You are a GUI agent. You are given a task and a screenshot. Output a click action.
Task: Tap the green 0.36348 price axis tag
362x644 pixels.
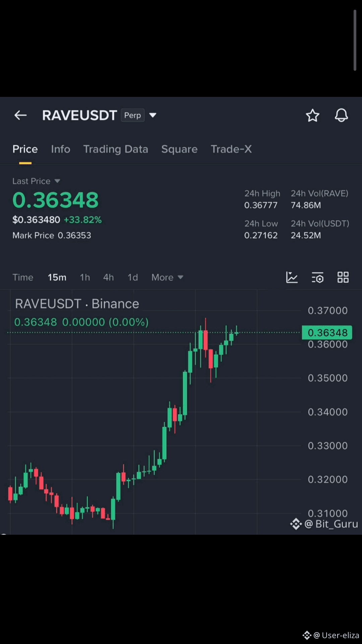[327, 333]
